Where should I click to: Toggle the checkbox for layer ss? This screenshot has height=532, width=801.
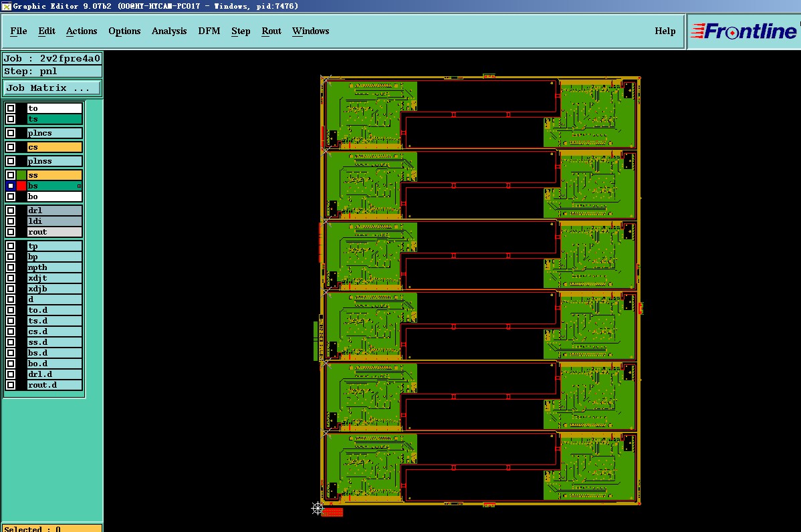(11, 175)
